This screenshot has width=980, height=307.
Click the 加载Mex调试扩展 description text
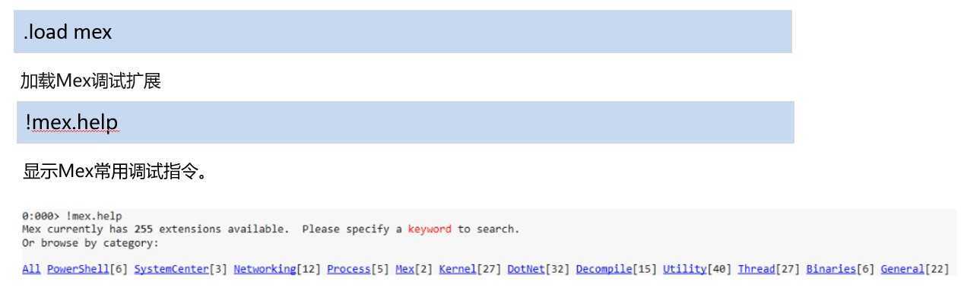90,81
